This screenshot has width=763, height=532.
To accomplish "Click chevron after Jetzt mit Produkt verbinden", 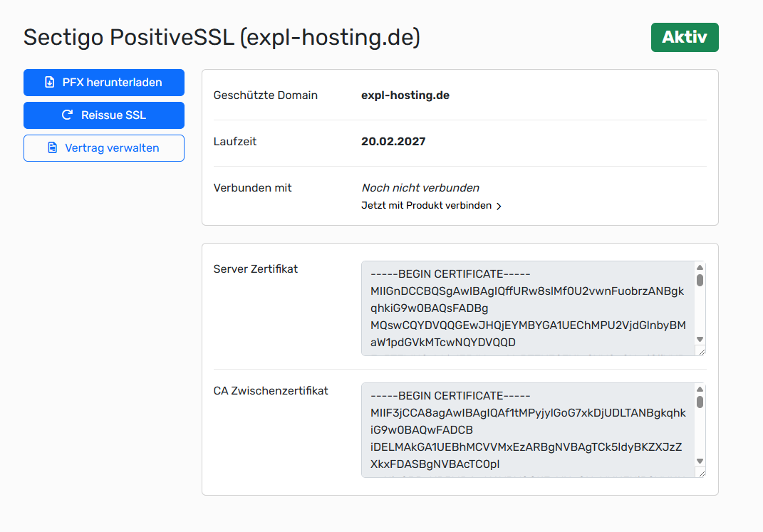I will (x=499, y=207).
